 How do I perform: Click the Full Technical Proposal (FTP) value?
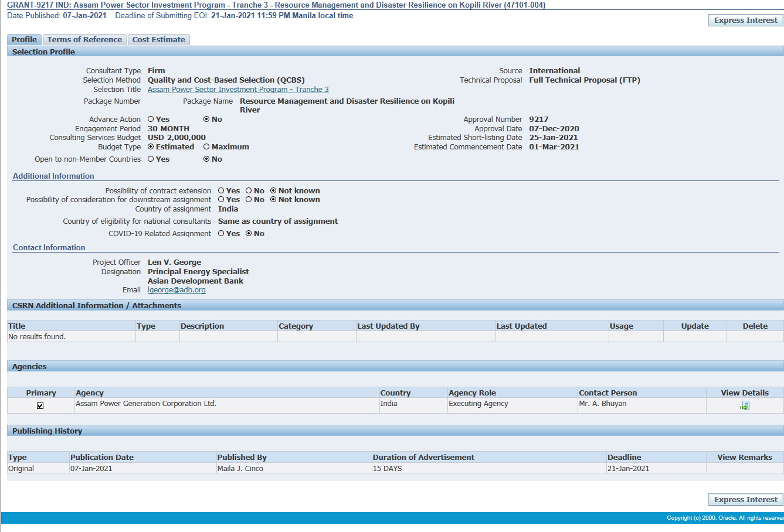(x=585, y=80)
